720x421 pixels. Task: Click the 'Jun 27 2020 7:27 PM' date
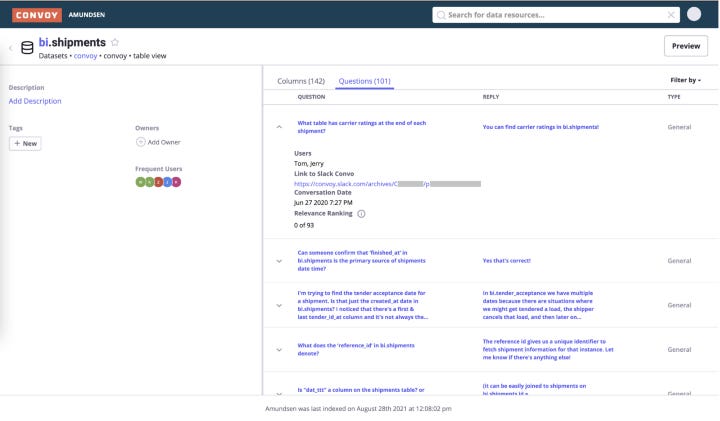coord(323,202)
